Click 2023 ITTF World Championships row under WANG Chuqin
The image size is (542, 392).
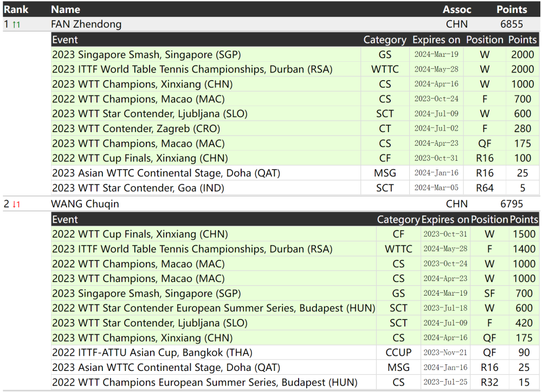tap(295, 249)
